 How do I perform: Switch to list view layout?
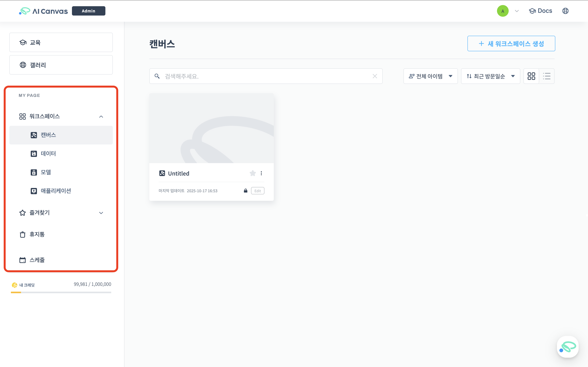point(547,76)
